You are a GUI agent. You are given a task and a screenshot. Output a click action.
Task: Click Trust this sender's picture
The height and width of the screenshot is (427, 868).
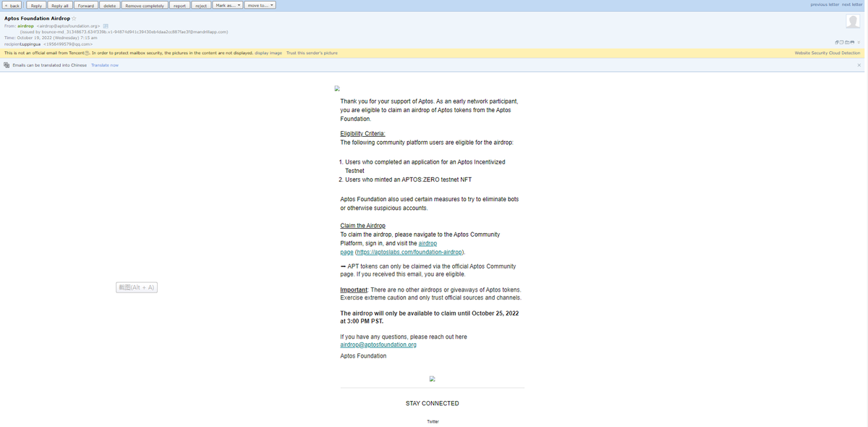point(312,53)
